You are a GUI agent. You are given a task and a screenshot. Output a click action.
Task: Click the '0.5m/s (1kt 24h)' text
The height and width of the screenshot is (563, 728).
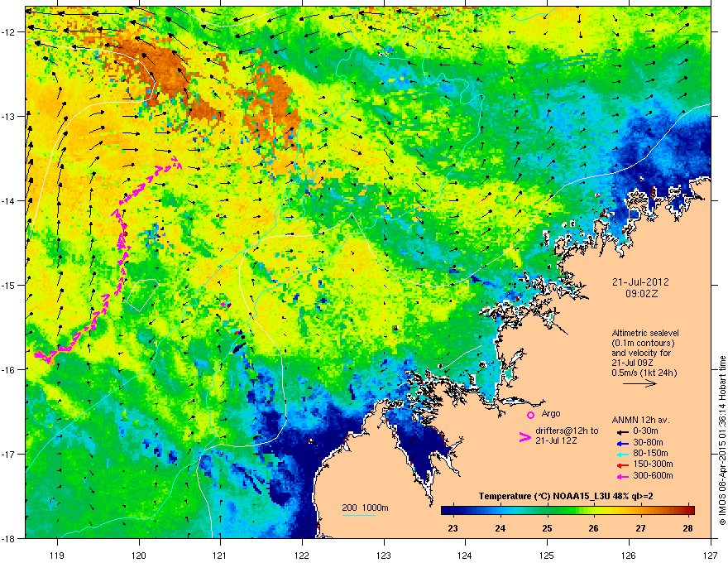tap(644, 373)
